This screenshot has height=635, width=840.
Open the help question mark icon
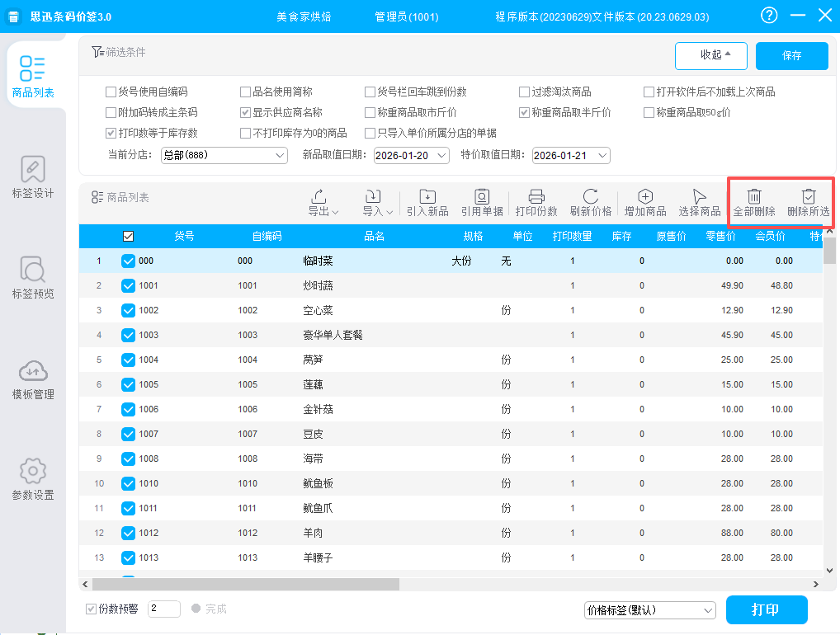click(769, 16)
